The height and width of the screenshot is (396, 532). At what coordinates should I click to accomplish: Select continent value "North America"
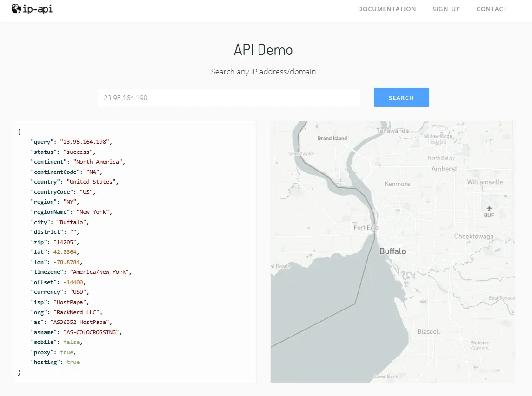[98, 162]
